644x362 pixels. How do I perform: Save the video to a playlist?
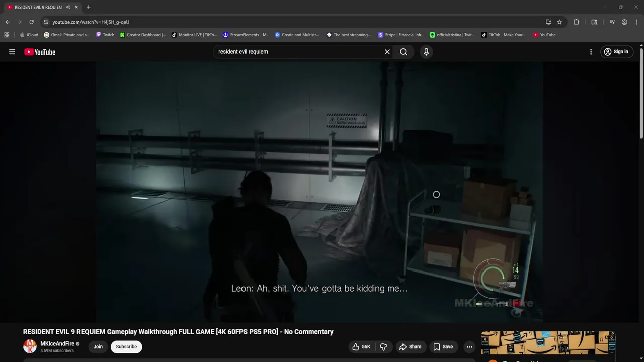tap(443, 347)
